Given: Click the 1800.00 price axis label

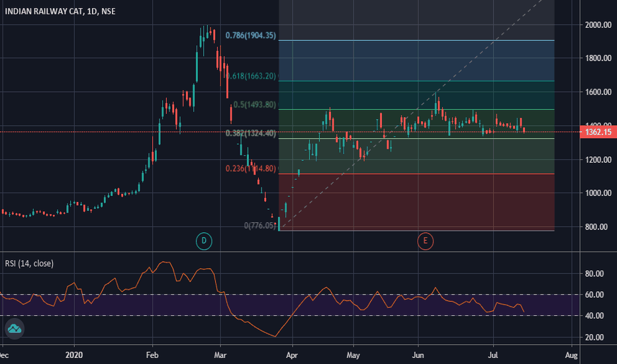Looking at the screenshot, I should coord(598,58).
